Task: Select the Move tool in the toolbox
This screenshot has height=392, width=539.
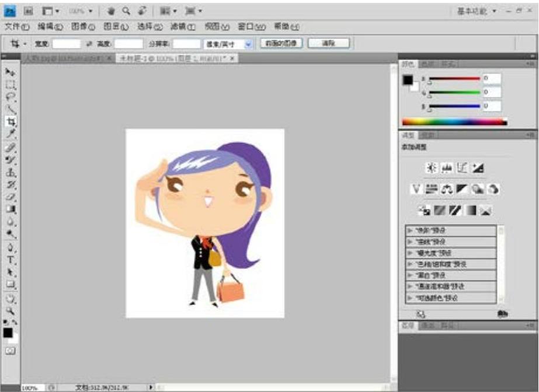Action: [x=10, y=72]
